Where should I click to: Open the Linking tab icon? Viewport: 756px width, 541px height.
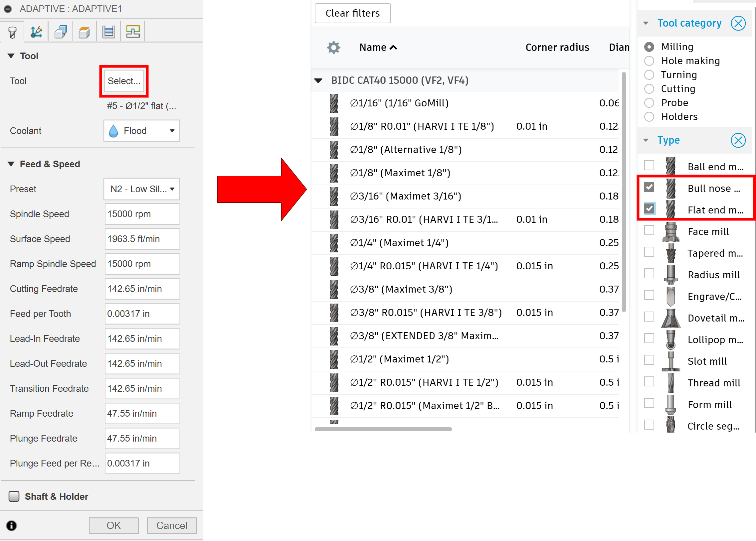pyautogui.click(x=133, y=32)
